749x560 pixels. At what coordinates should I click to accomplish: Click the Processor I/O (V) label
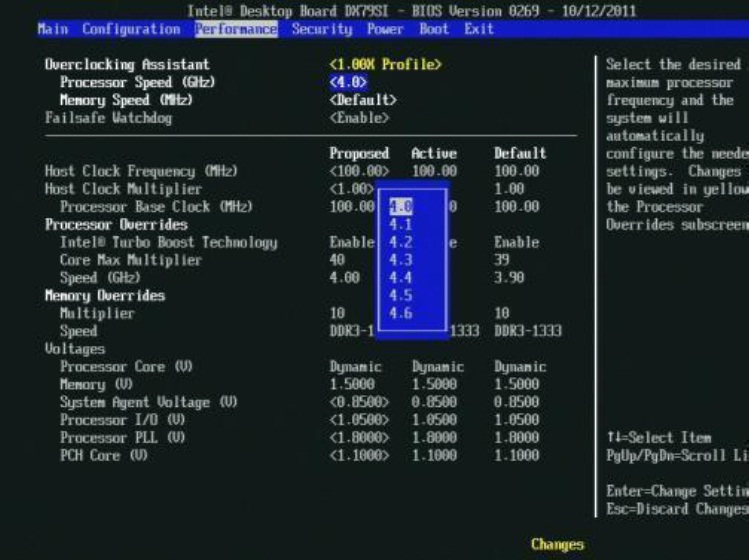tap(122, 420)
